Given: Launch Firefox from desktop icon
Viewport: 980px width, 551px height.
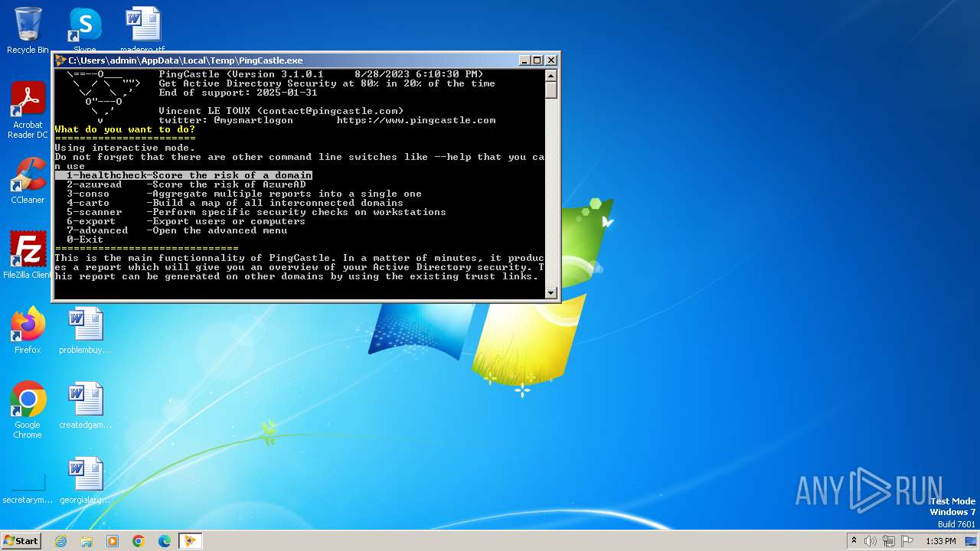Looking at the screenshot, I should [28, 330].
